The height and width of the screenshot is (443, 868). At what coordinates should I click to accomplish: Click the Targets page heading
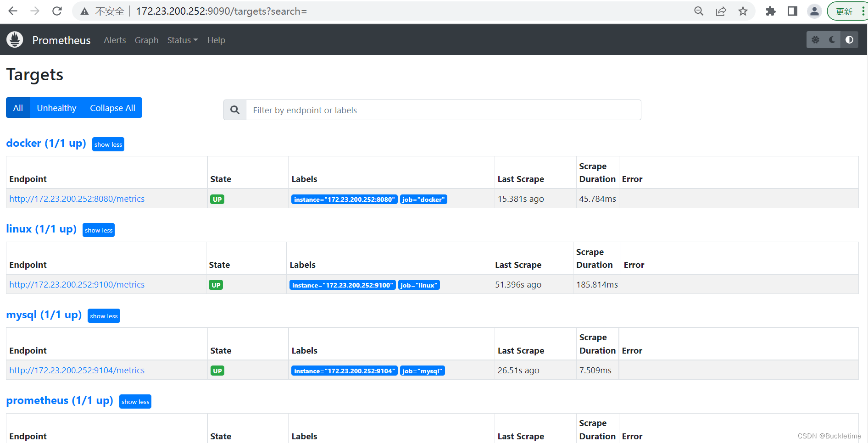point(35,75)
